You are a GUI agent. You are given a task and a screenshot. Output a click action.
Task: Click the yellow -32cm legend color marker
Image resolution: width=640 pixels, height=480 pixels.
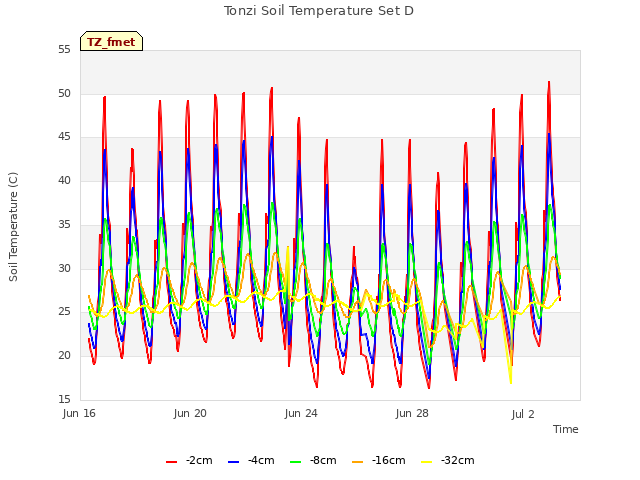[427, 462]
